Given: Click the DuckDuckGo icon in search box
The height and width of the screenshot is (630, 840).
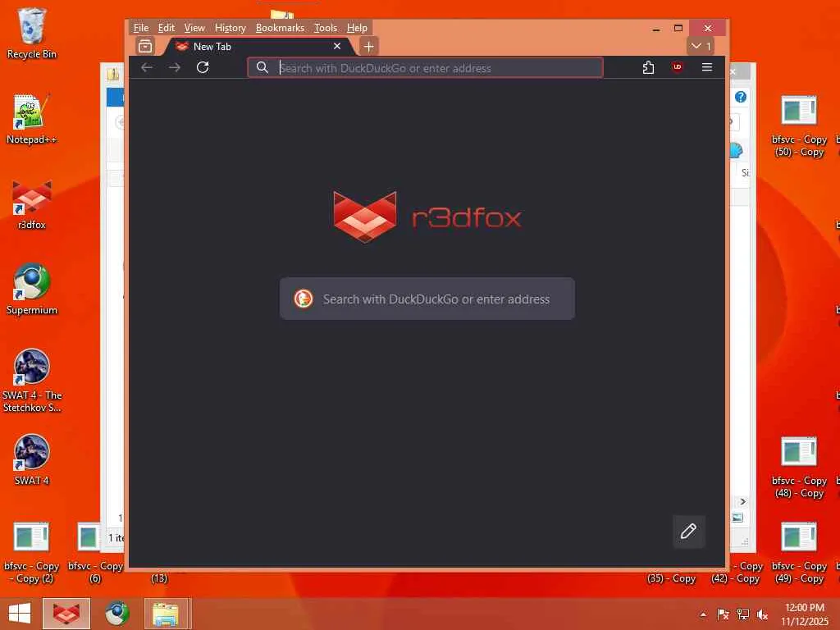Looking at the screenshot, I should coord(304,299).
